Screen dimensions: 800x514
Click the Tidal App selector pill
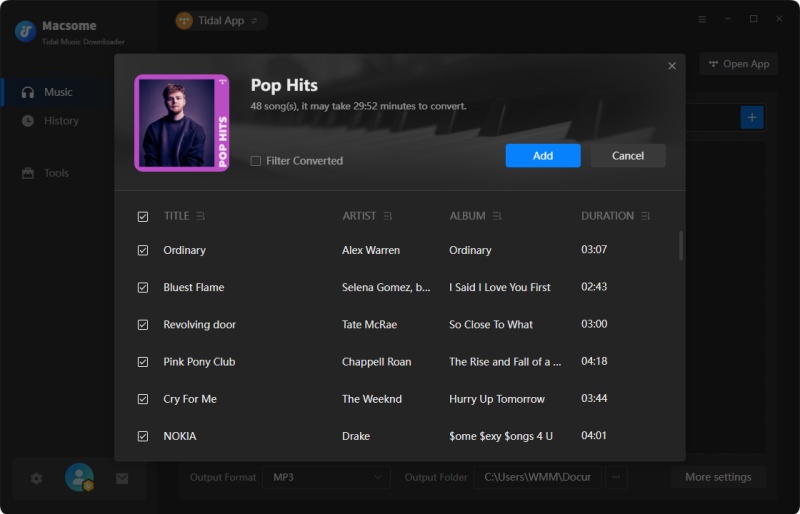(x=221, y=21)
